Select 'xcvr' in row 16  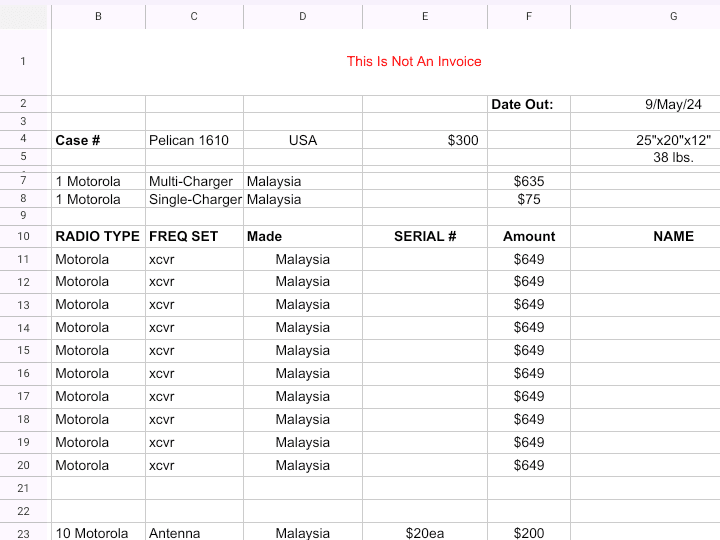click(x=194, y=373)
